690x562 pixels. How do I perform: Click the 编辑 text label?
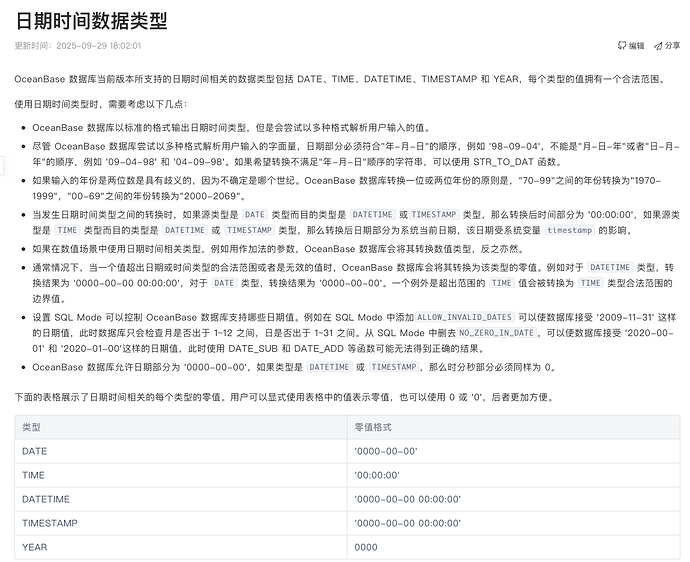637,45
